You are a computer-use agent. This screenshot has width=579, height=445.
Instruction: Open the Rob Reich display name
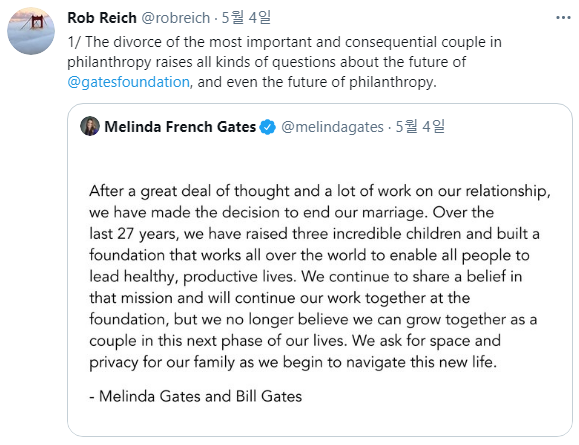pos(102,18)
